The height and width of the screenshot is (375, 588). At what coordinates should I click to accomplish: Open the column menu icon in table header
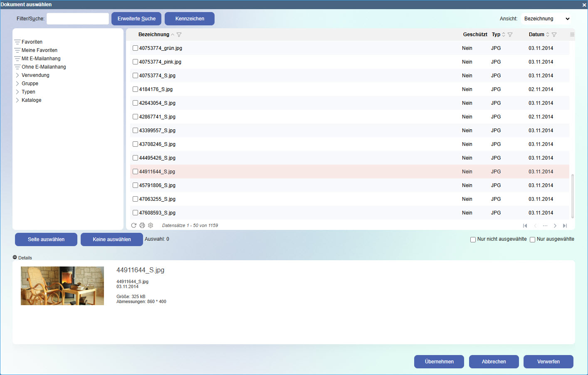pos(572,35)
